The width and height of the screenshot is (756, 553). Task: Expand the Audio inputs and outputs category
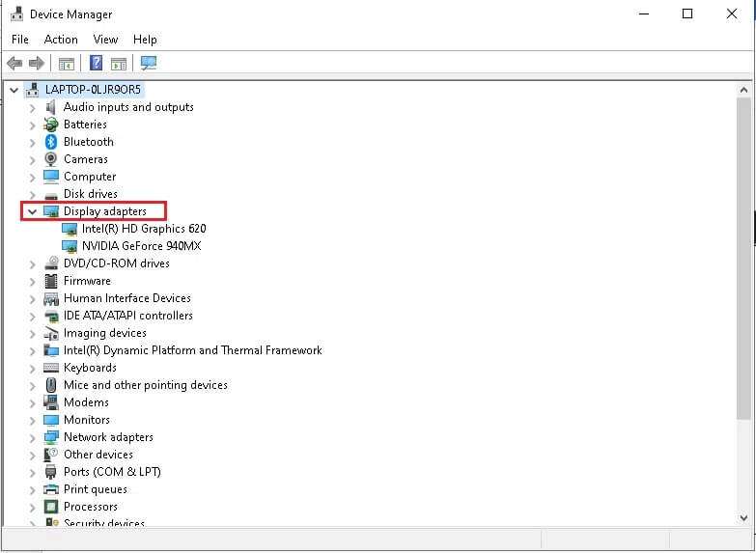32,107
